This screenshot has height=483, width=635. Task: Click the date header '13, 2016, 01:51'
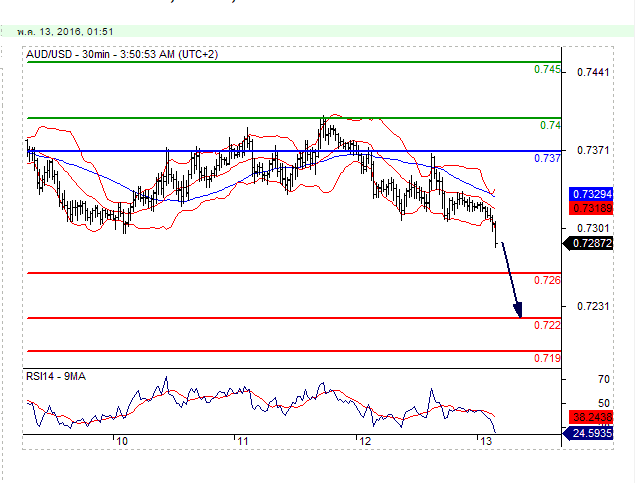(76, 32)
